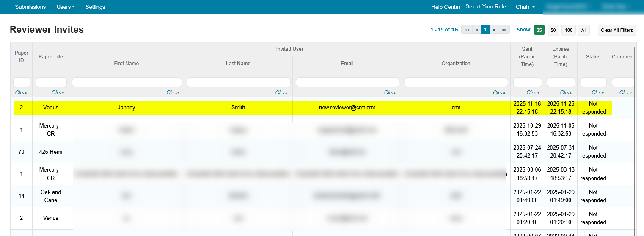Clear the Email column filter
Screen dimensions: 644x236
tap(390, 92)
